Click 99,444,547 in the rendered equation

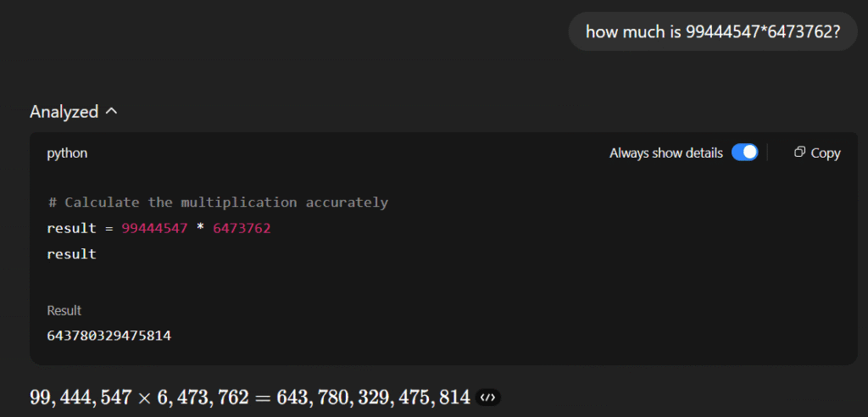coord(81,398)
